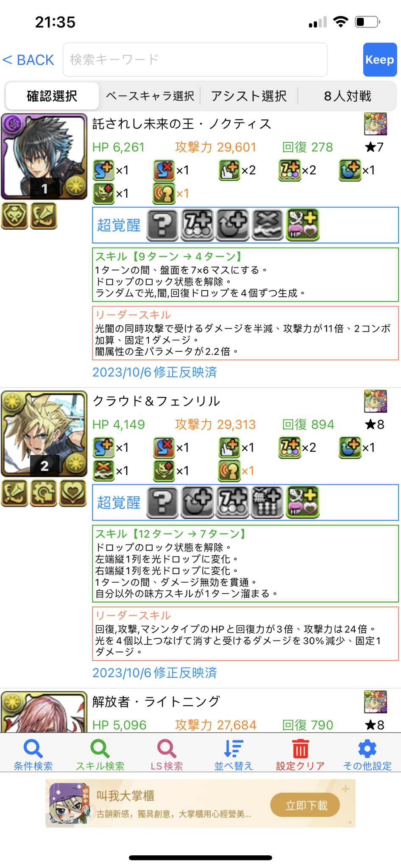Switch to the 8人対戦 tab
The width and height of the screenshot is (401, 868).
click(x=348, y=96)
